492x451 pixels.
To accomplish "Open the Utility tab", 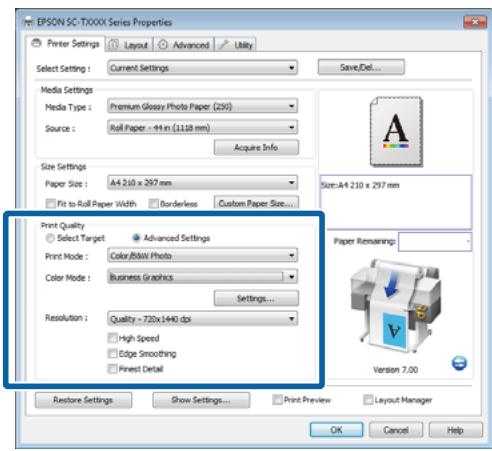I will coord(236,45).
